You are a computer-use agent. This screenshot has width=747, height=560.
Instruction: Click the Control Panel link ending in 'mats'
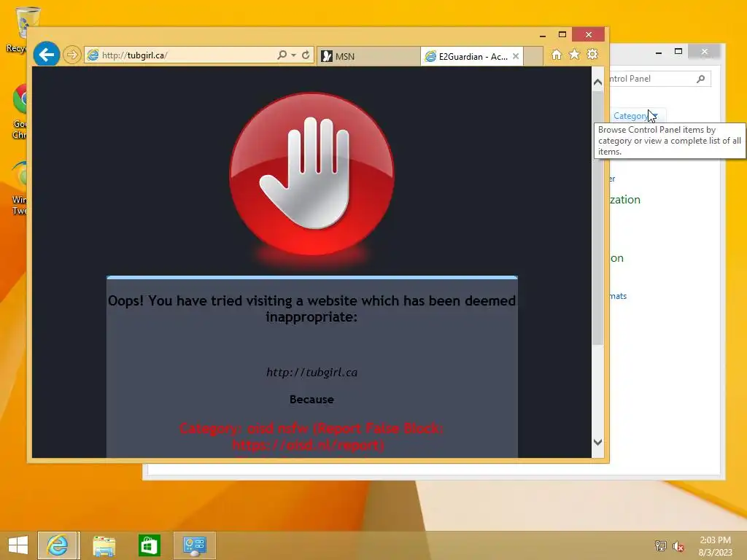pos(619,296)
